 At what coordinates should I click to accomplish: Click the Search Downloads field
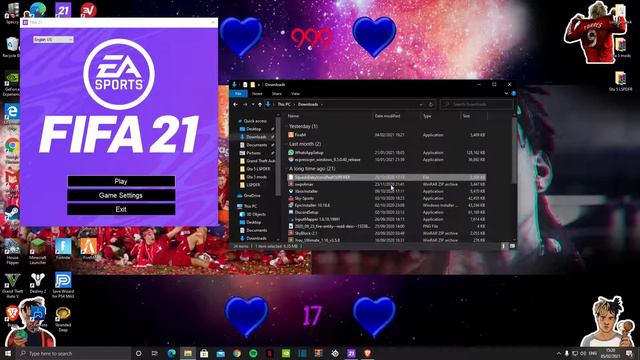(476, 104)
